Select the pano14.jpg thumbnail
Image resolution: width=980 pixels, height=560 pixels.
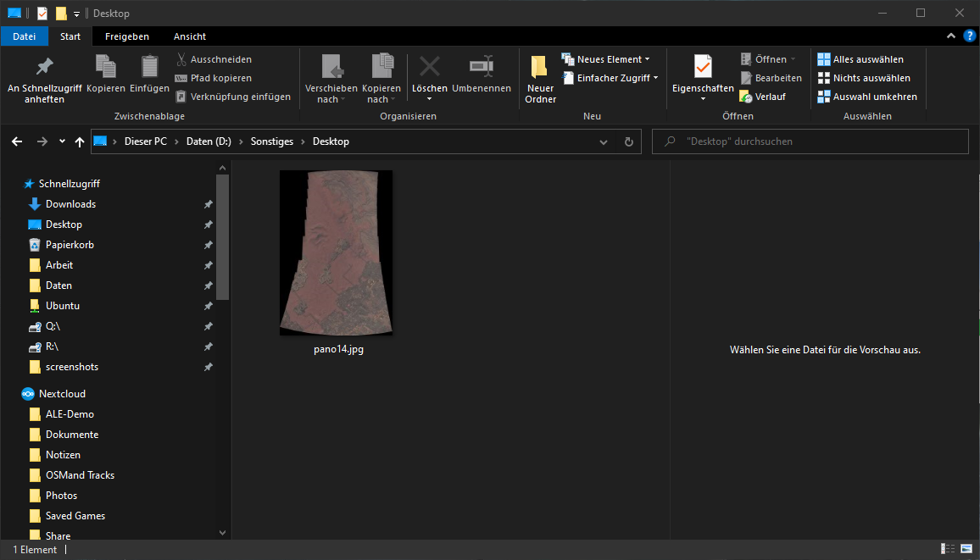pyautogui.click(x=337, y=252)
